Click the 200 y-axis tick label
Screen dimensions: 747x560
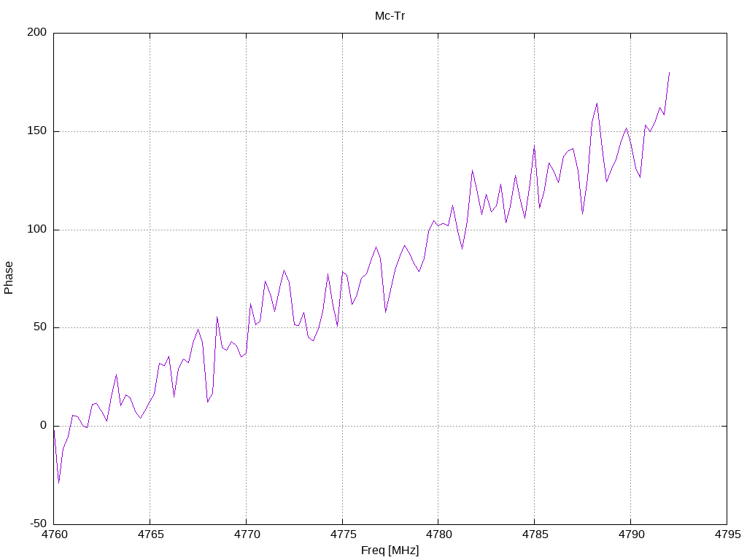(37, 32)
